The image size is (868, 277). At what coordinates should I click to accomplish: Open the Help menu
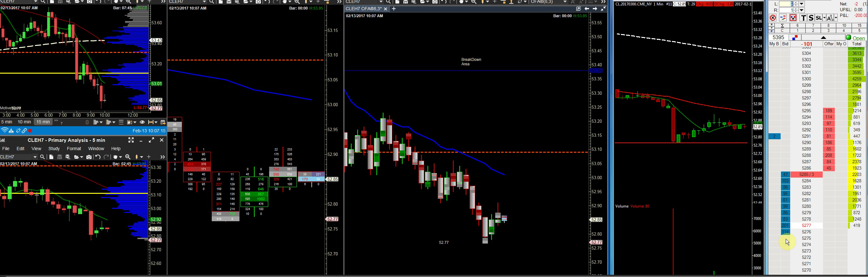(x=116, y=149)
